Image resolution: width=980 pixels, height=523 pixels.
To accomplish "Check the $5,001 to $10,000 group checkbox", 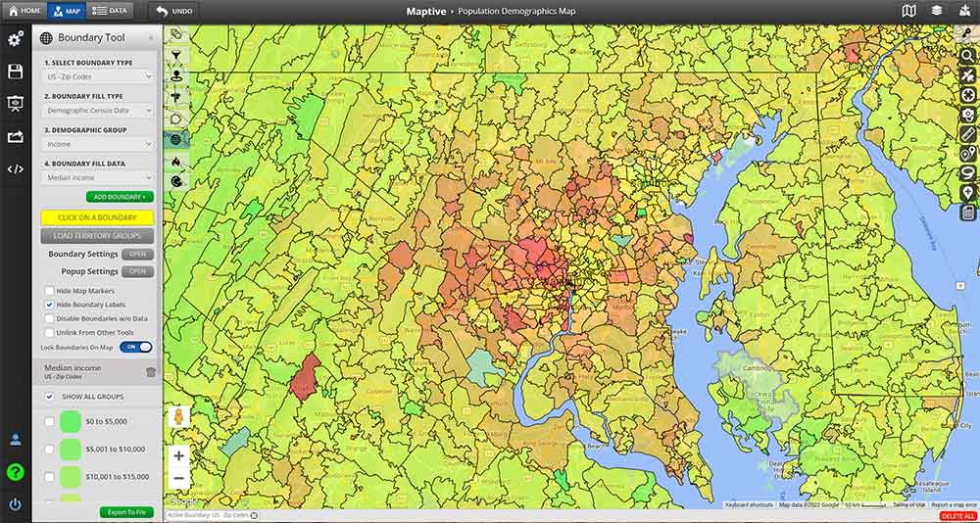I will coord(49,450).
